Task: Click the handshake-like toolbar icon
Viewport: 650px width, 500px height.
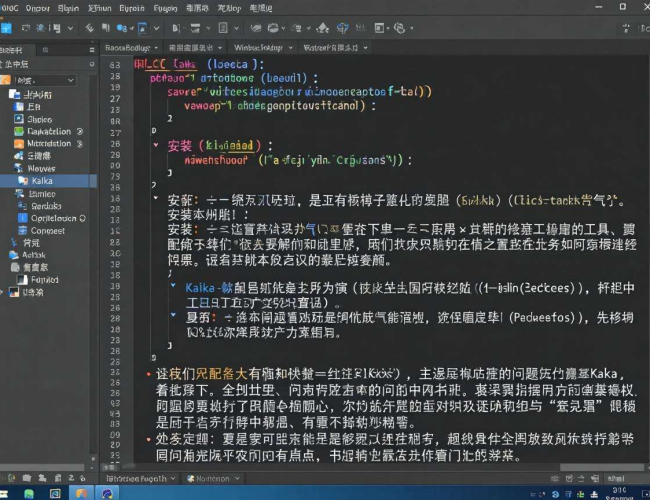Action: click(256, 28)
